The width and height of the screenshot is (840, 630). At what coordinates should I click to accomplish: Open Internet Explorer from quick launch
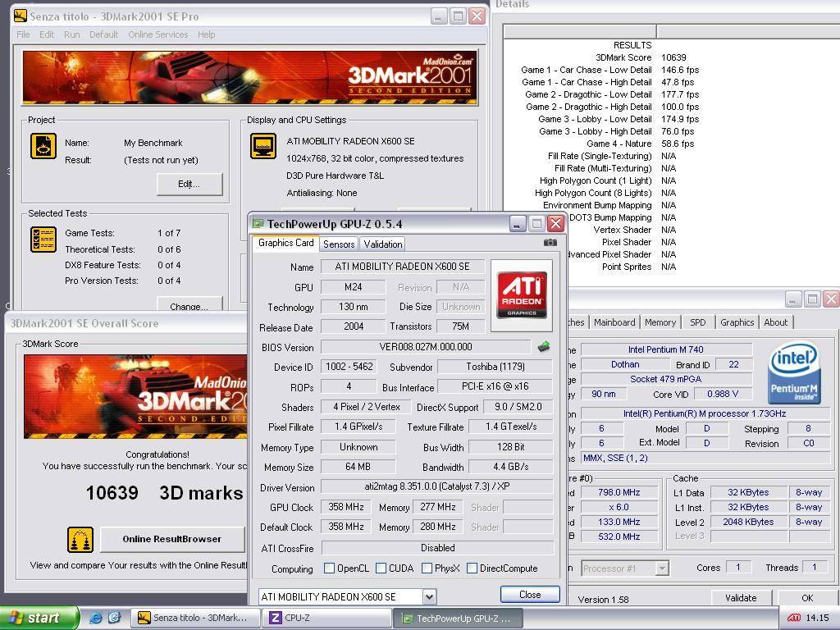(x=96, y=618)
